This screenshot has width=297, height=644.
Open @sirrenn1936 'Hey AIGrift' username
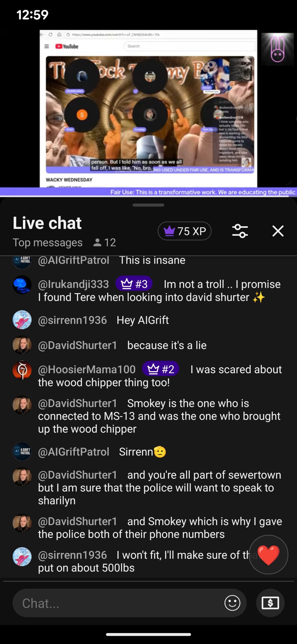point(72,320)
